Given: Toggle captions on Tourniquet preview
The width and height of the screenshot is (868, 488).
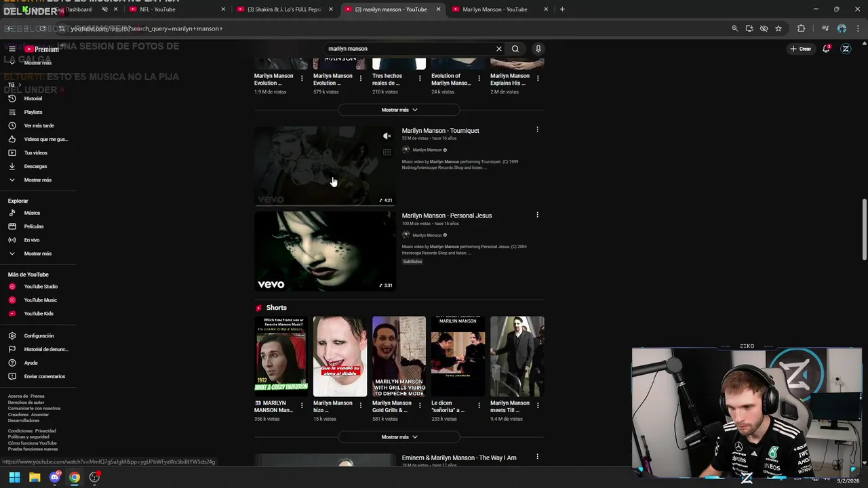Looking at the screenshot, I should pos(387,152).
